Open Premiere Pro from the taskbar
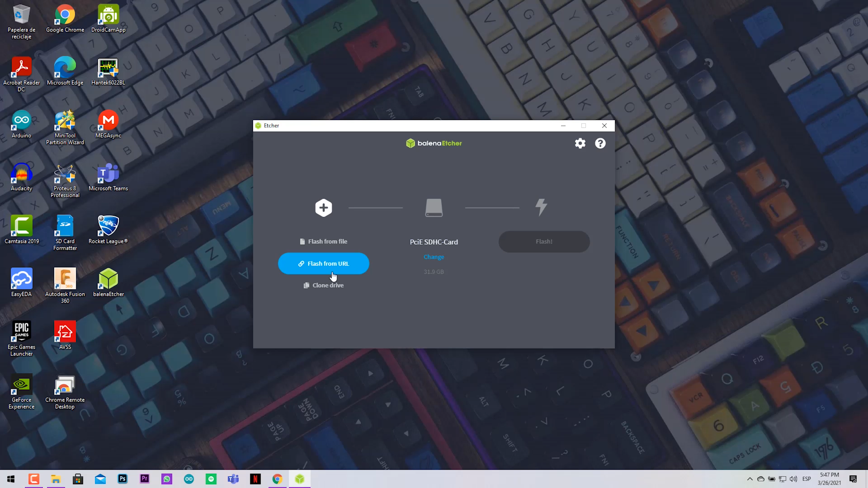 click(145, 479)
